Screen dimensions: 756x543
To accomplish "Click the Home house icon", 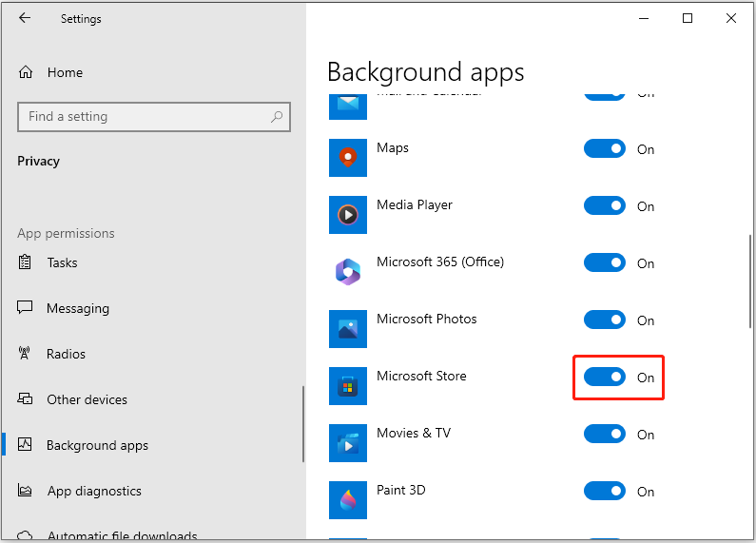I will 26,72.
